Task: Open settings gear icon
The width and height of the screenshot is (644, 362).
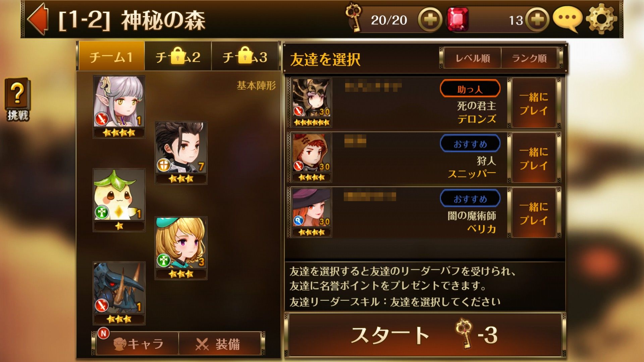Action: pos(601,19)
